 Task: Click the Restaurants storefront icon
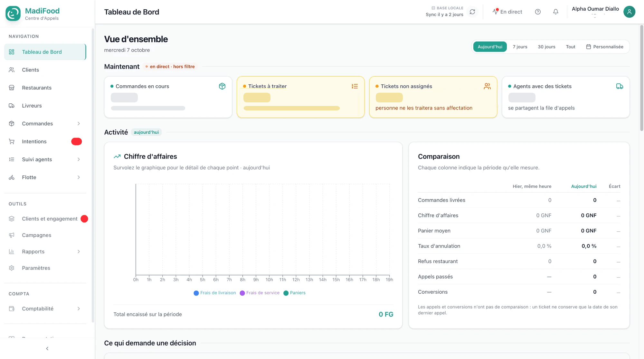click(12, 88)
